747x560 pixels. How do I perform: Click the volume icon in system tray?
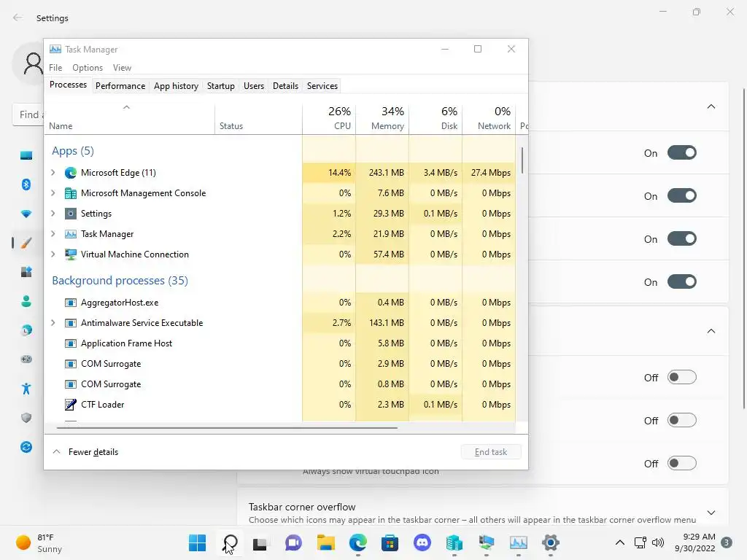658,542
